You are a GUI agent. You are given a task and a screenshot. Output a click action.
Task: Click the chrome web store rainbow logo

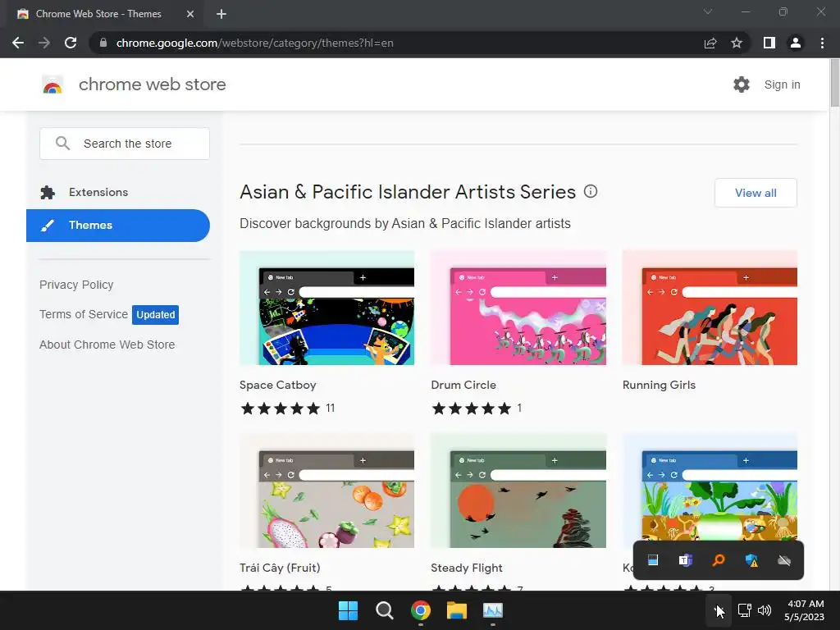click(x=52, y=84)
